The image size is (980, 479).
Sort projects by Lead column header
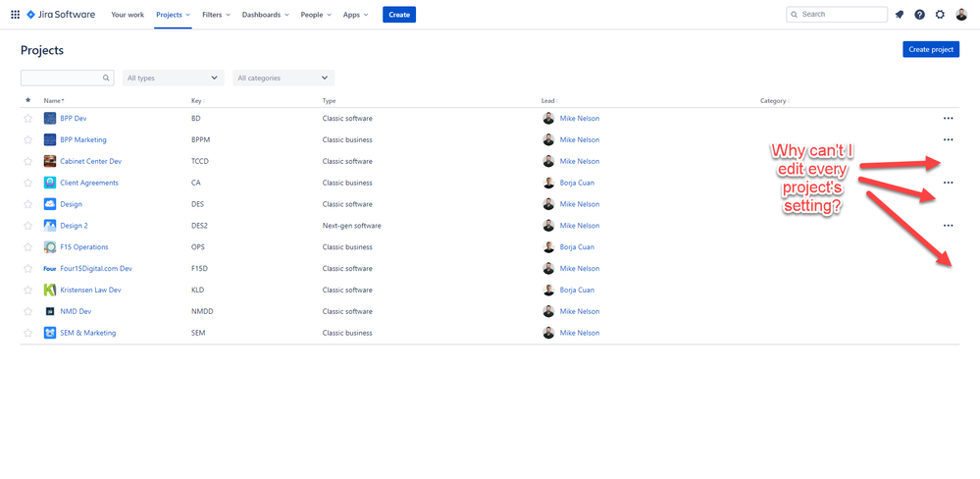(x=548, y=101)
